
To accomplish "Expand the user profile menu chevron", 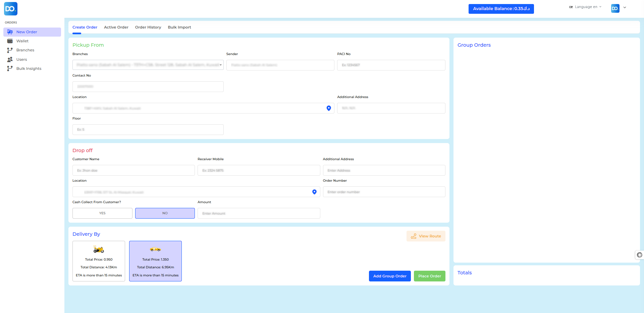I will 625,7.
